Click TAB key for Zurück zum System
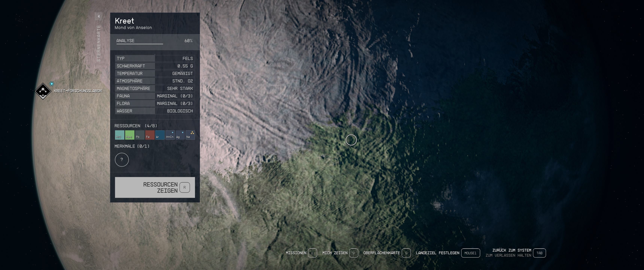644x270 pixels. coord(539,253)
